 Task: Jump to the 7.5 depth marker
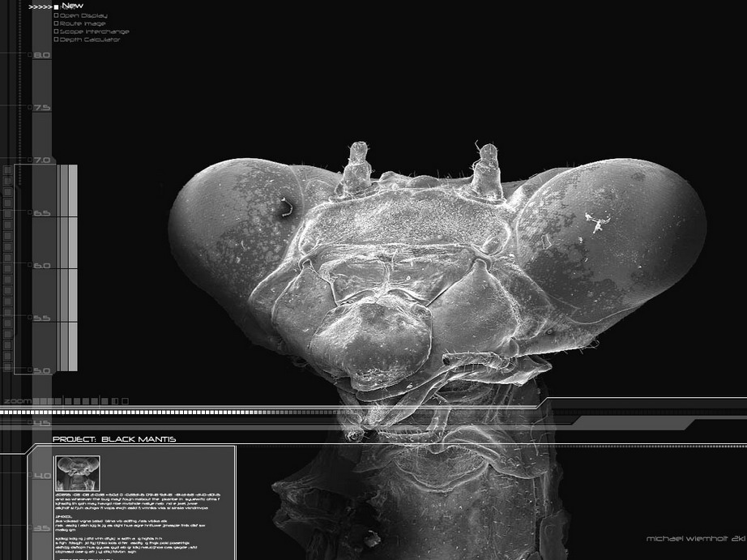click(x=42, y=108)
